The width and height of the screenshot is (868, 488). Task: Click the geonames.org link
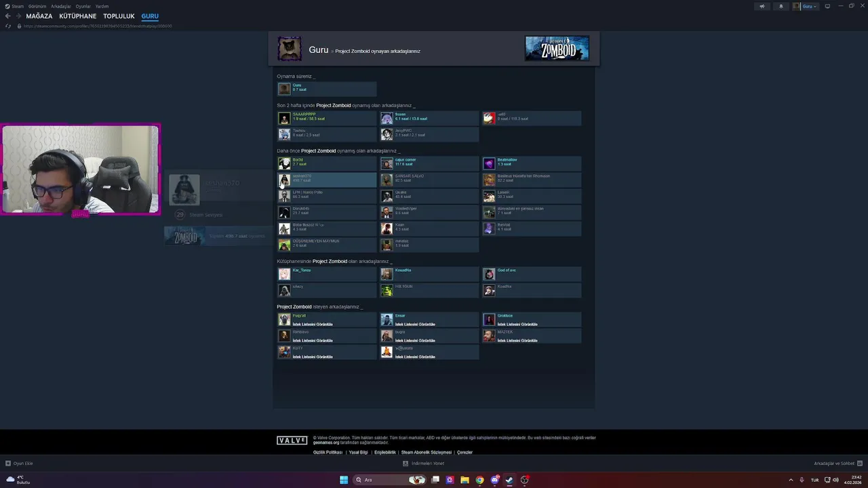tap(326, 443)
